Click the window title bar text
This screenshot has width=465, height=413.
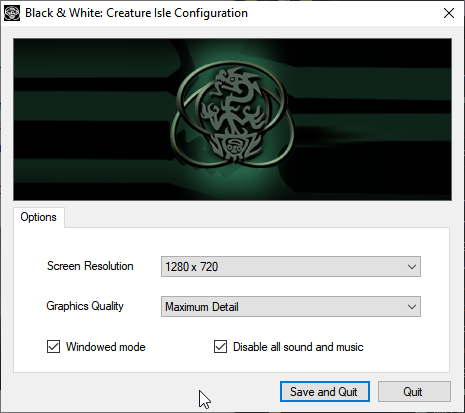136,13
